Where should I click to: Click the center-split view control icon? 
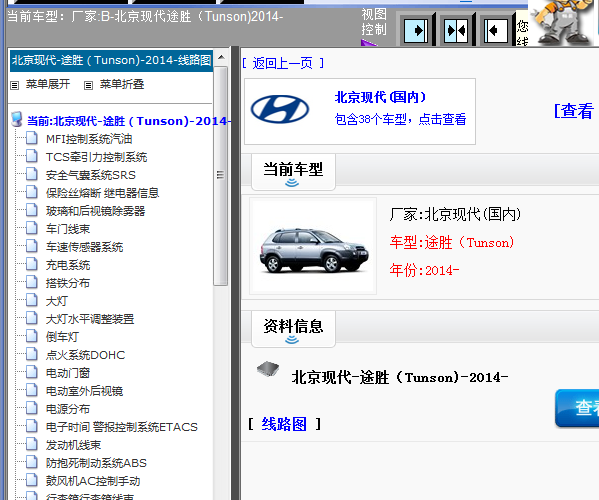pyautogui.click(x=456, y=30)
